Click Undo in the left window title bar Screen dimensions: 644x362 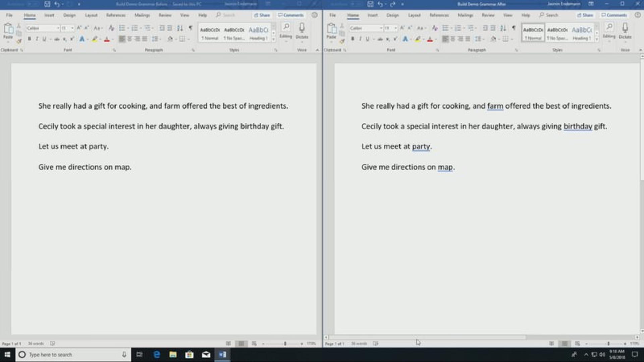tap(57, 4)
